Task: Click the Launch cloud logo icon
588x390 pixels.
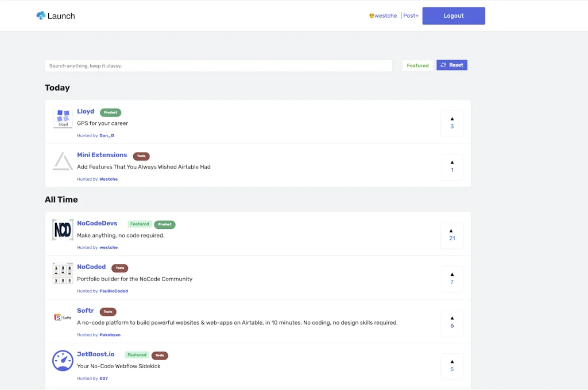Action: 41,16
